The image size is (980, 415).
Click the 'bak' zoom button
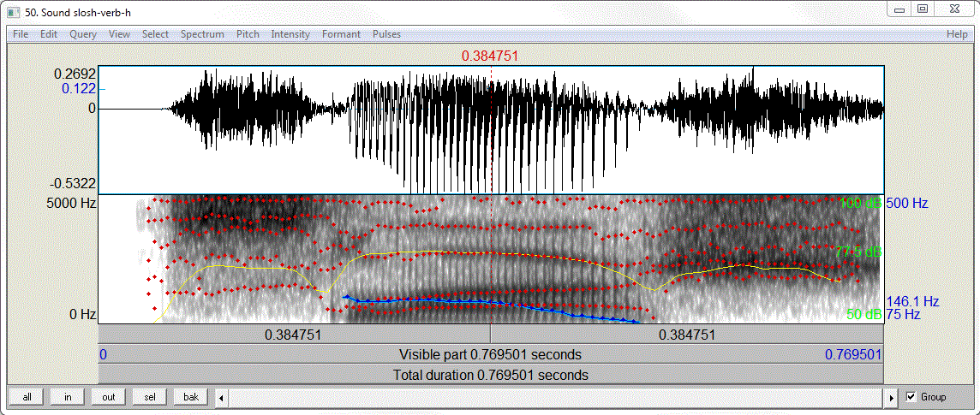coord(191,397)
